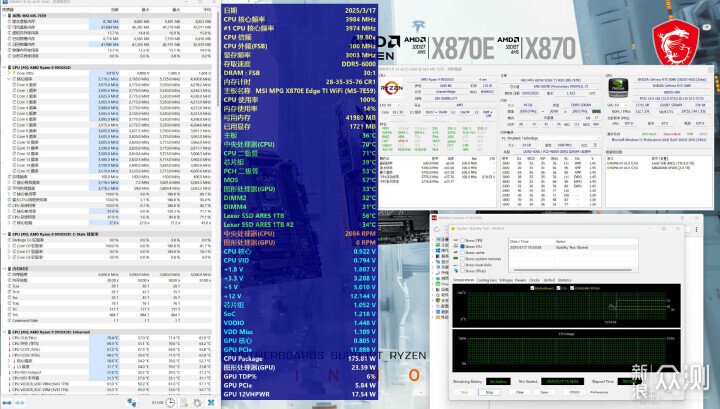Click the Lexar SSD ARES 1TB #2 OSD line
Image resolution: width=720 pixels, height=409 pixels.
[x=300, y=224]
